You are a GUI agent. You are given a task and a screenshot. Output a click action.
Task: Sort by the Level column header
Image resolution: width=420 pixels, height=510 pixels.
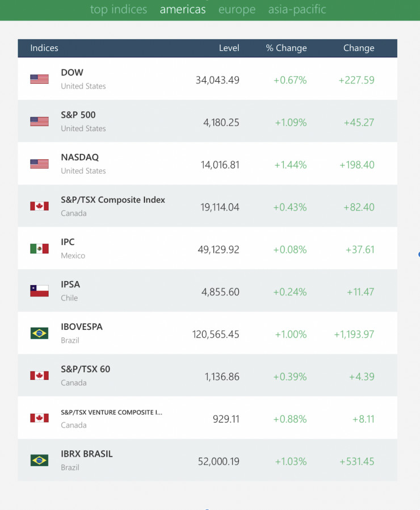tap(229, 48)
